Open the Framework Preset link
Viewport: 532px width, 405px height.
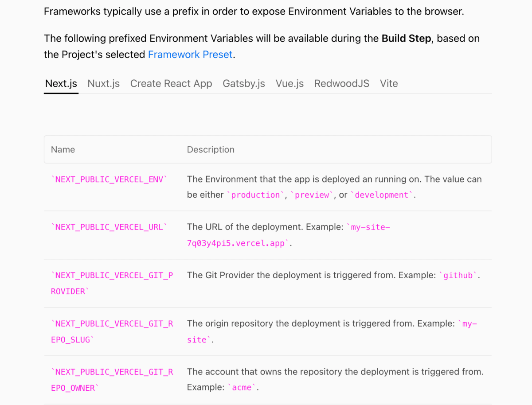[x=190, y=55]
